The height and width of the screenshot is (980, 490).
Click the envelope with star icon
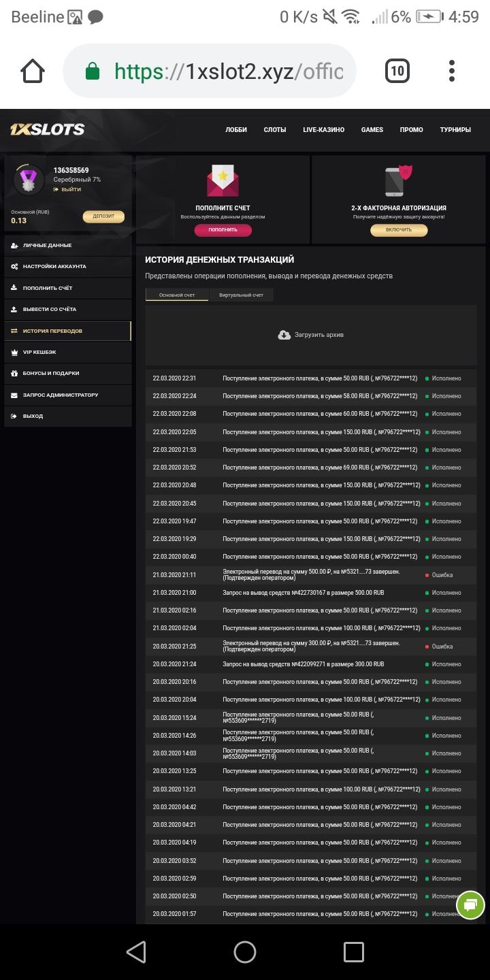pyautogui.click(x=223, y=182)
